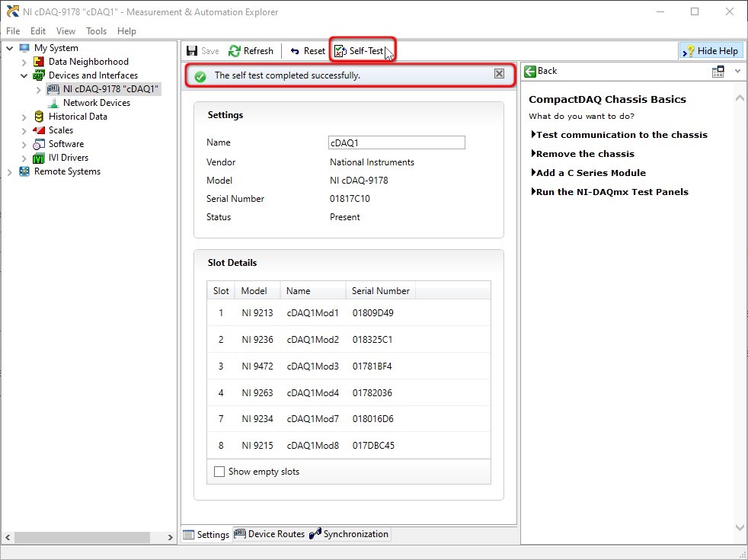This screenshot has width=748, height=560.
Task: Click the Hide Help question mark icon
Action: coord(689,51)
